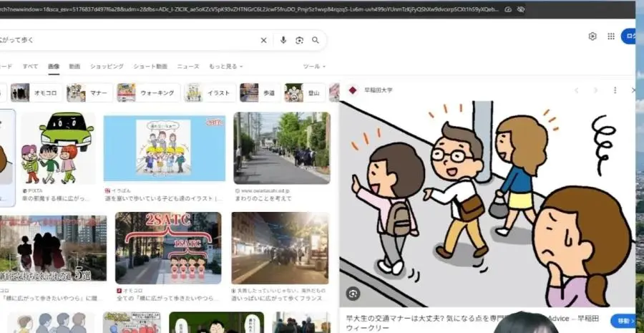Open the Google apps grid

point(611,37)
